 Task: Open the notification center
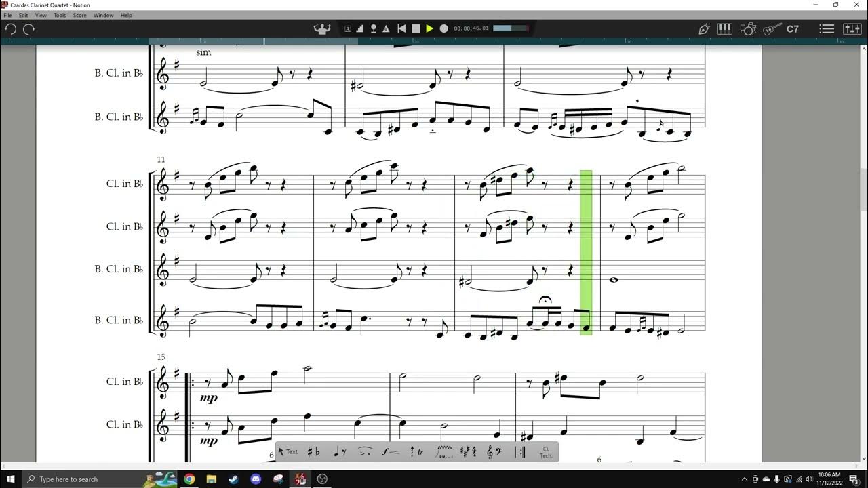854,479
